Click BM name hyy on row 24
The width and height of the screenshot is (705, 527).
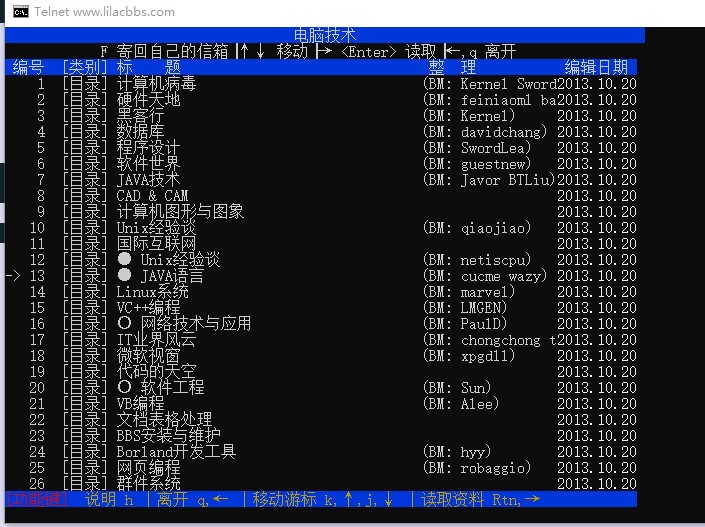point(473,452)
